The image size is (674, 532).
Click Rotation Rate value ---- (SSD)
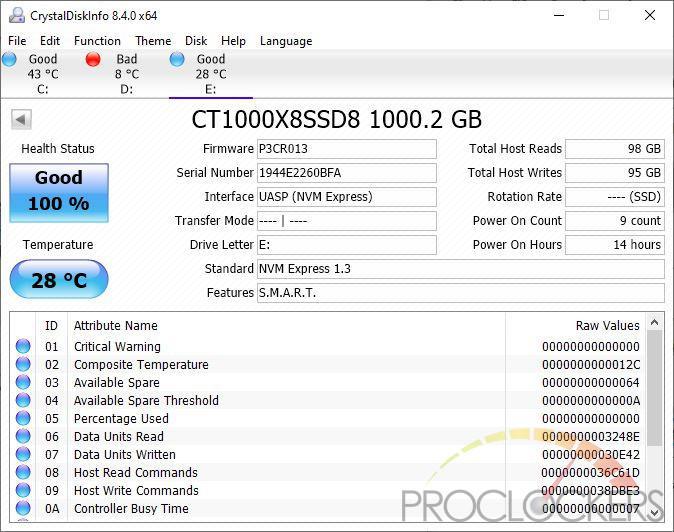[x=615, y=197]
